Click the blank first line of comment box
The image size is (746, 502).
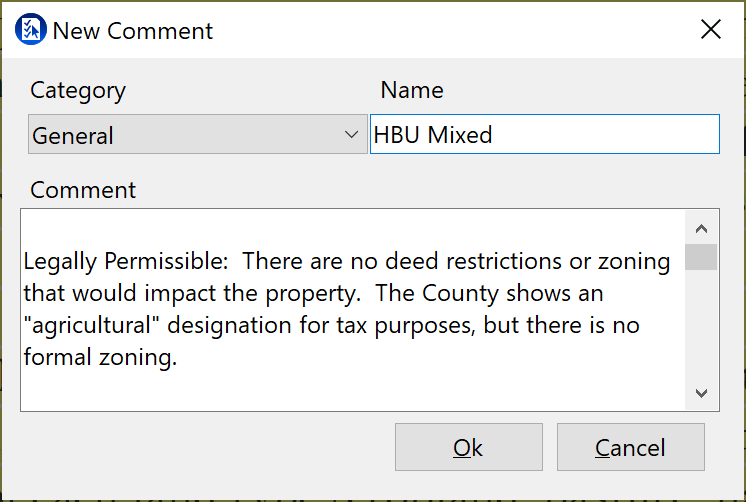300,228
